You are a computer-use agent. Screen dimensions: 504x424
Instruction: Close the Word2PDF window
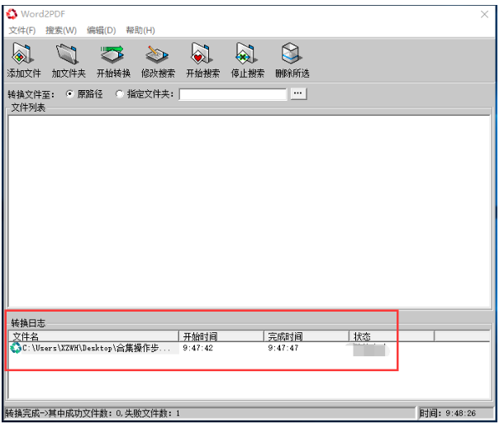484,14
